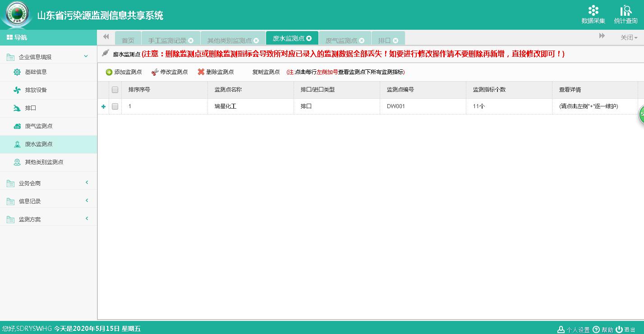Open the 数据采集 data collection icon
Image resolution: width=644 pixels, height=334 pixels.
(593, 11)
